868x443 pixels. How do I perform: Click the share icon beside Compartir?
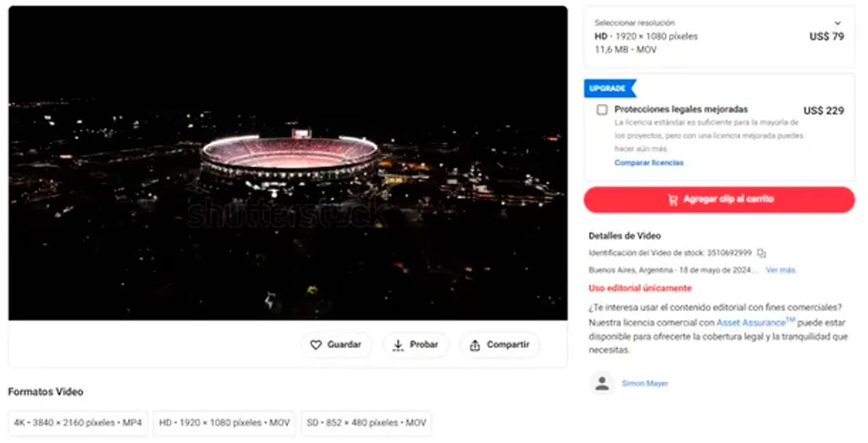point(475,345)
